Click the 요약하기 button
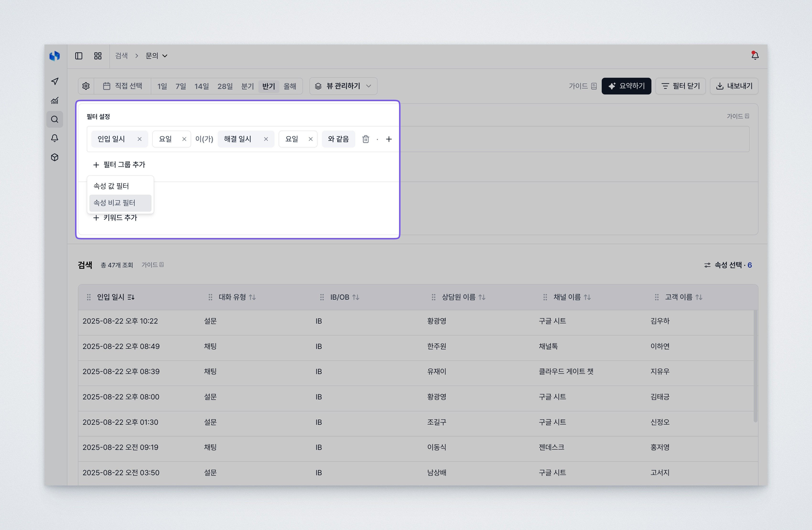The image size is (812, 530). [626, 86]
